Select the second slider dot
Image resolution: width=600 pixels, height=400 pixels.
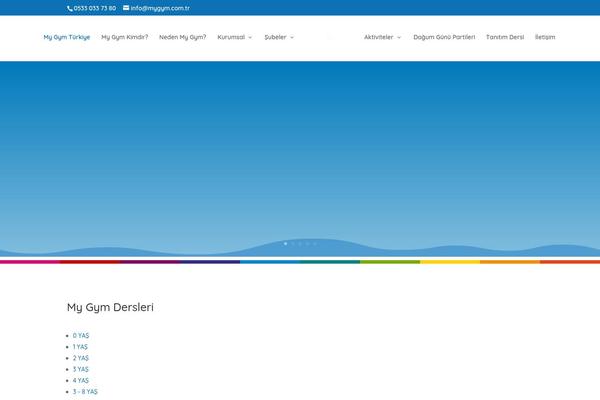click(293, 244)
